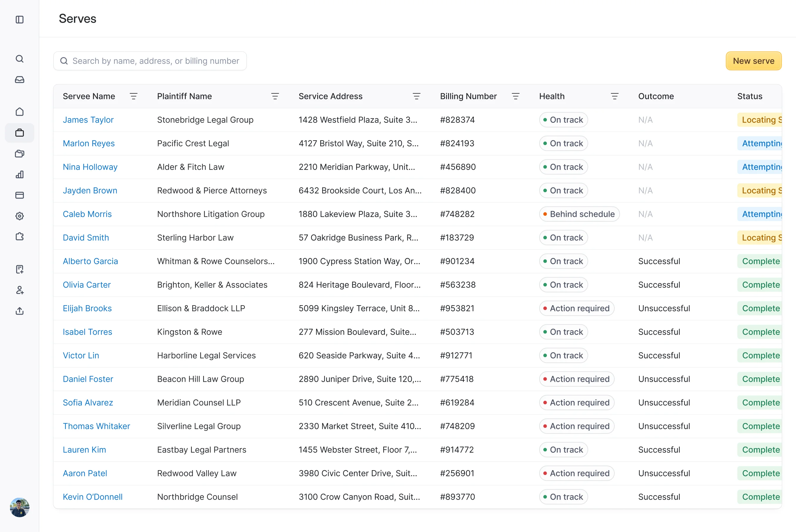Click the New serve button
Image resolution: width=796 pixels, height=532 pixels.
[x=753, y=61]
